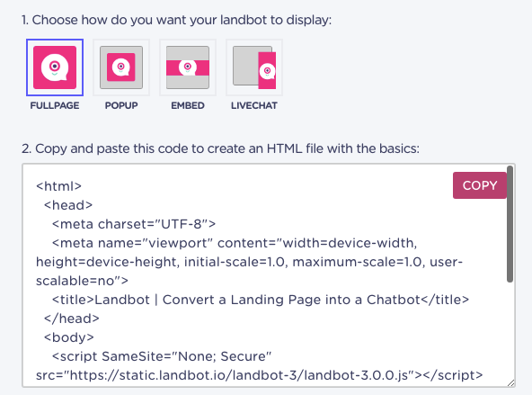Click the POPUP text label

[x=121, y=105]
